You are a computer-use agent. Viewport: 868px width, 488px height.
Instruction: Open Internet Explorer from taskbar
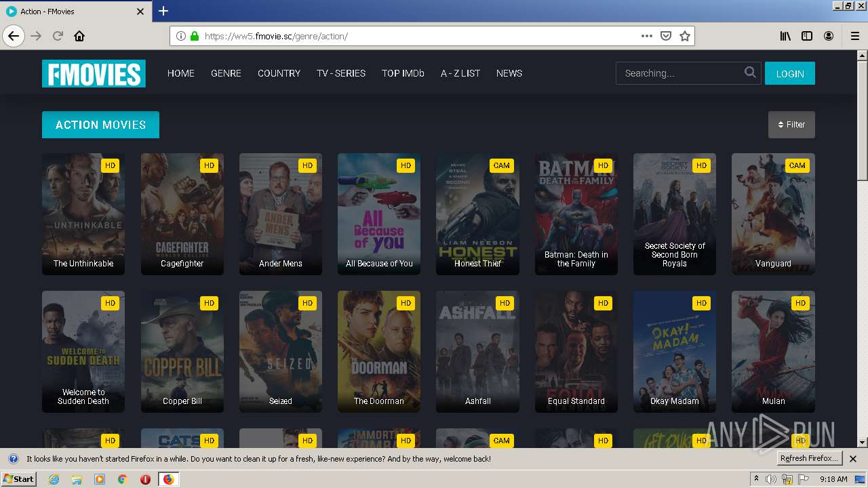pos(54,479)
